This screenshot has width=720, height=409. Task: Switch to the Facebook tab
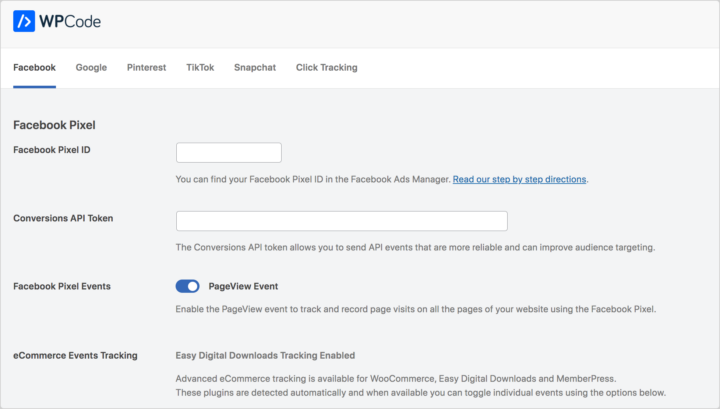(34, 68)
